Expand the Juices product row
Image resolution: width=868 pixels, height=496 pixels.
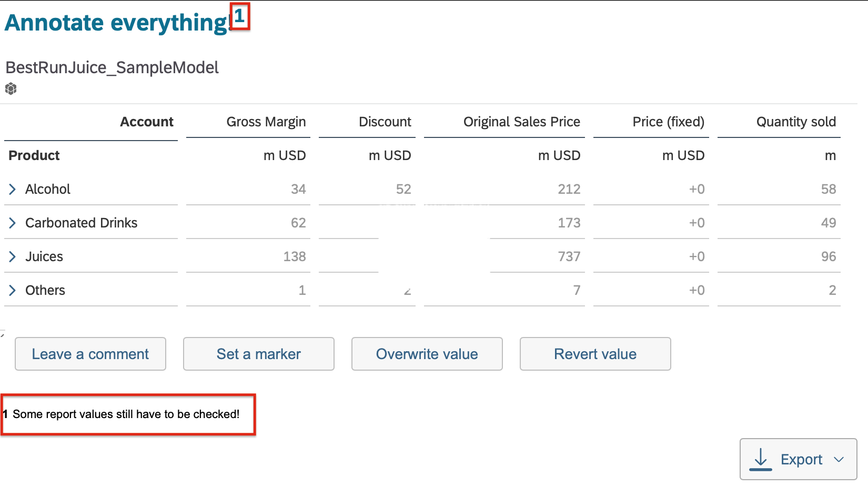point(13,256)
